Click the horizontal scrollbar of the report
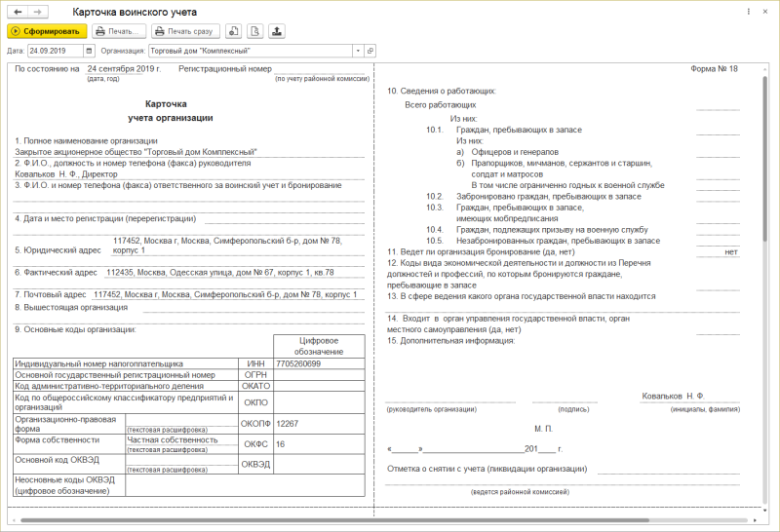Image resolution: width=780 pixels, height=532 pixels. [334, 520]
